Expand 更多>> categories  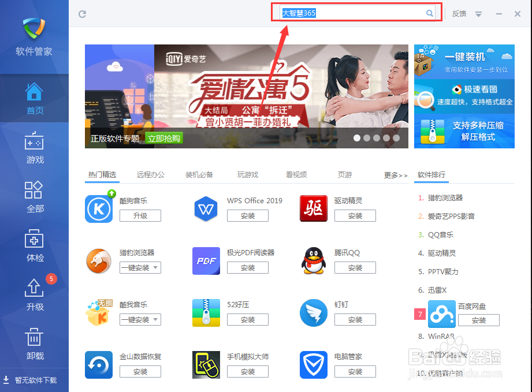point(396,175)
